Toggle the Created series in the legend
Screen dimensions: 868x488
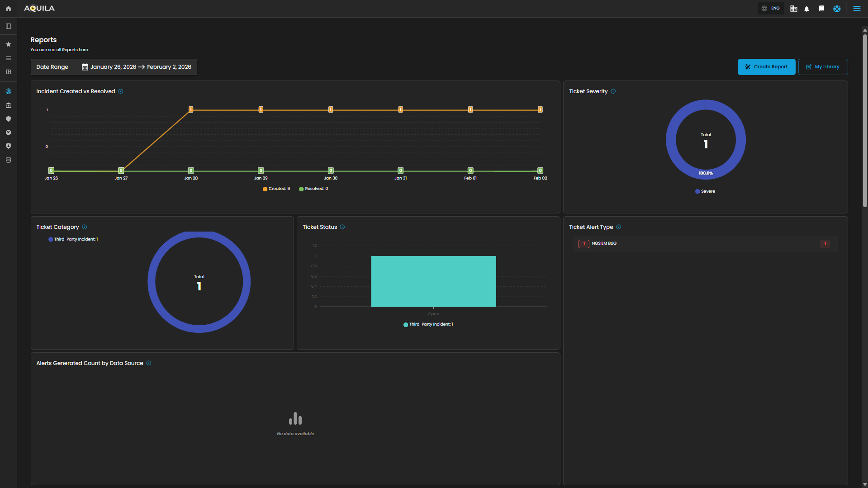276,189
